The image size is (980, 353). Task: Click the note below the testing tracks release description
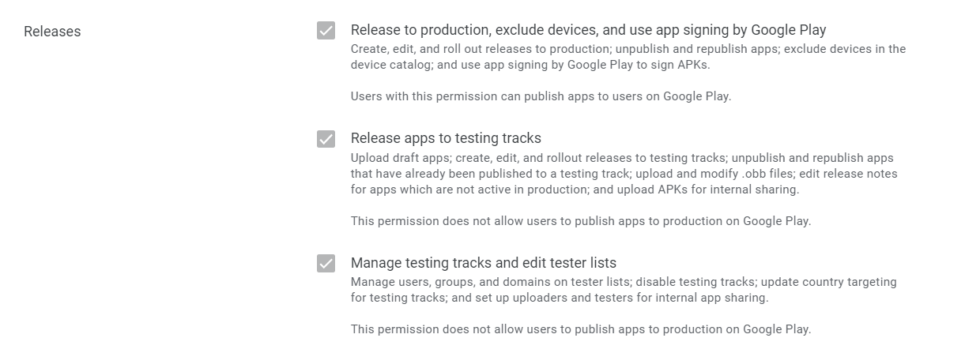pos(580,221)
